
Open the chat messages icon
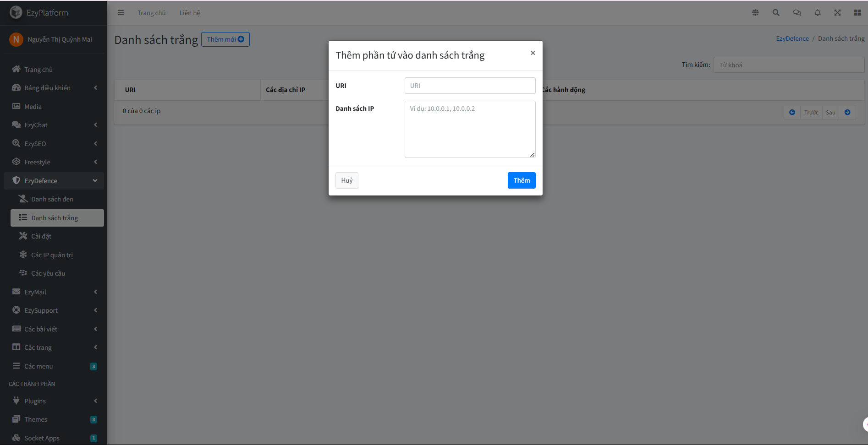pos(797,12)
